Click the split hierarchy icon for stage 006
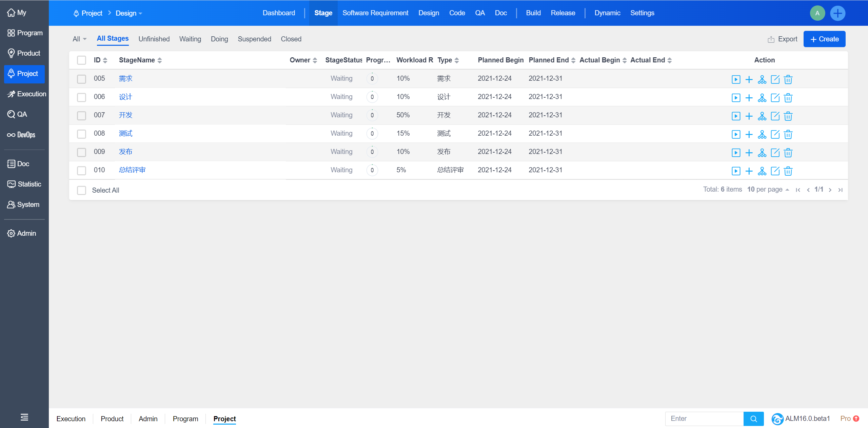 click(x=762, y=98)
